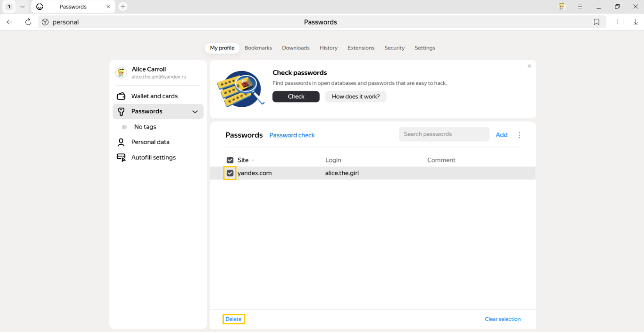The height and width of the screenshot is (332, 644).
Task: Uncheck the yandex.com password checkbox
Action: [x=230, y=173]
